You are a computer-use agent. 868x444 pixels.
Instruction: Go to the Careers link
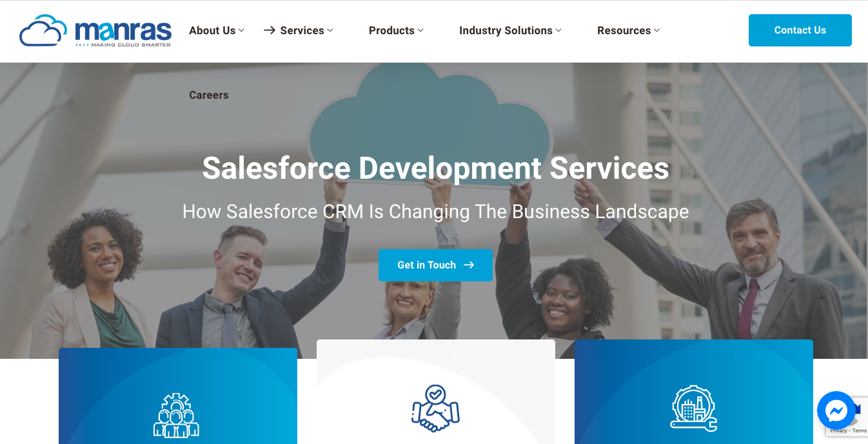click(x=209, y=95)
